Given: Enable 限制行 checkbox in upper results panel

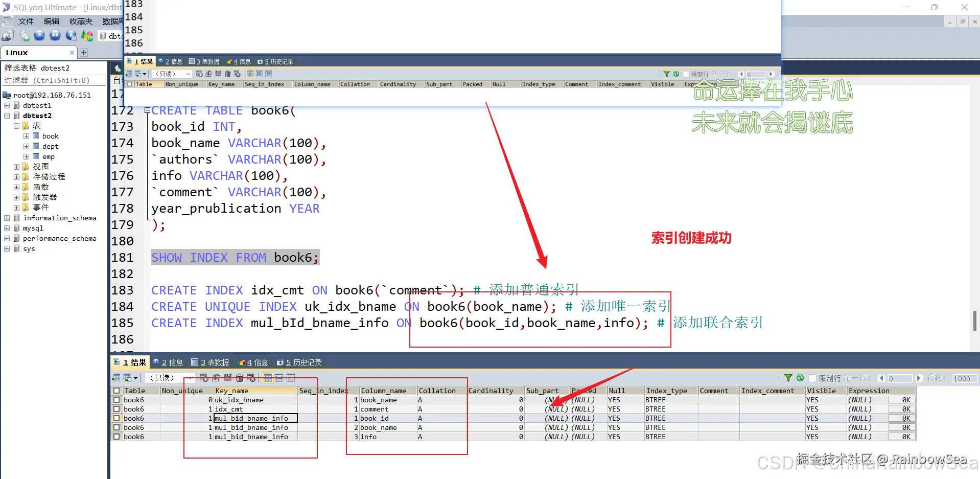Looking at the screenshot, I should click(x=686, y=74).
